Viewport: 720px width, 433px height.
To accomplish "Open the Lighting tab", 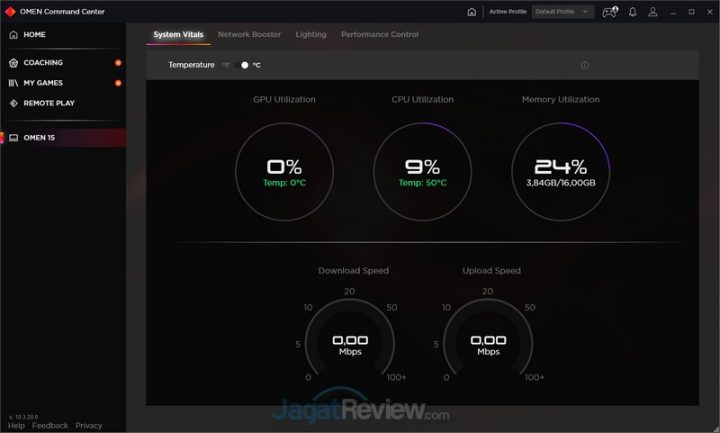I will pyautogui.click(x=311, y=34).
